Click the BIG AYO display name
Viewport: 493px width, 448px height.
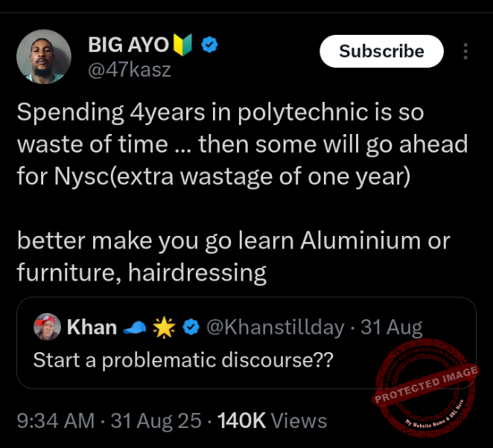tap(128, 45)
